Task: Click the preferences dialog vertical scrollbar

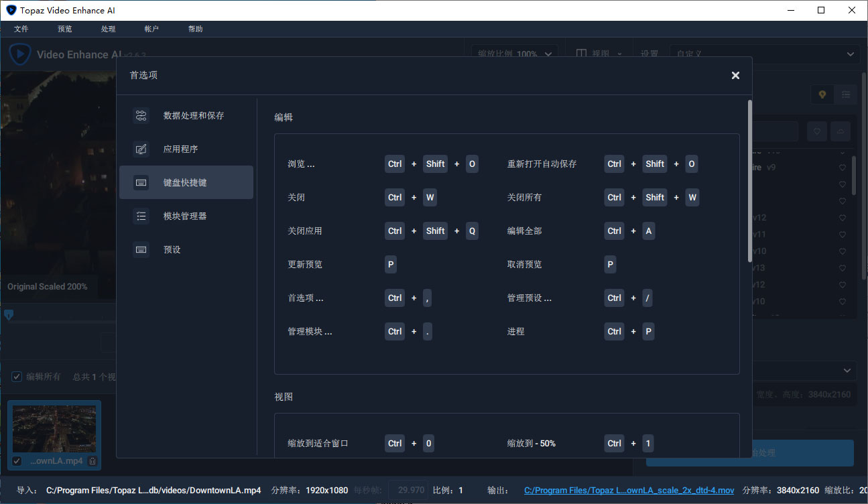Action: point(749,181)
